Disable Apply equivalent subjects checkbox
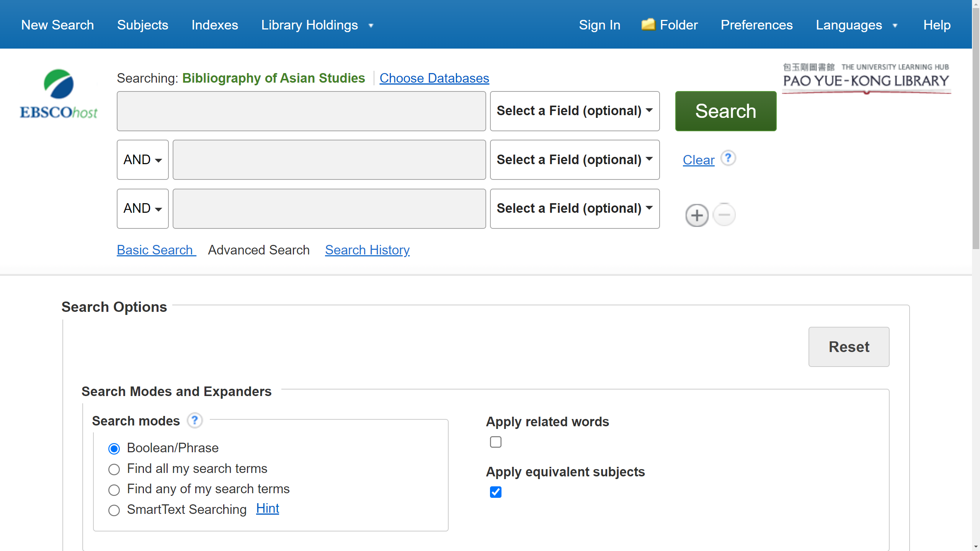980x551 pixels. pos(495,492)
